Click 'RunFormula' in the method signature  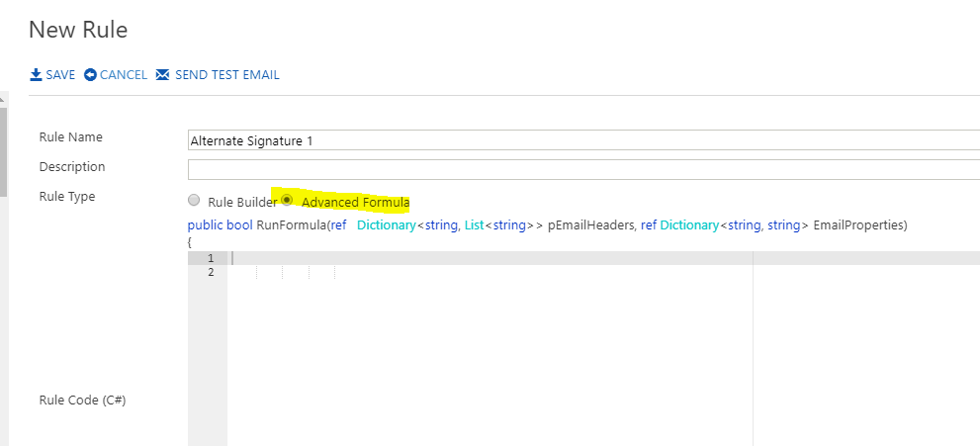click(290, 225)
